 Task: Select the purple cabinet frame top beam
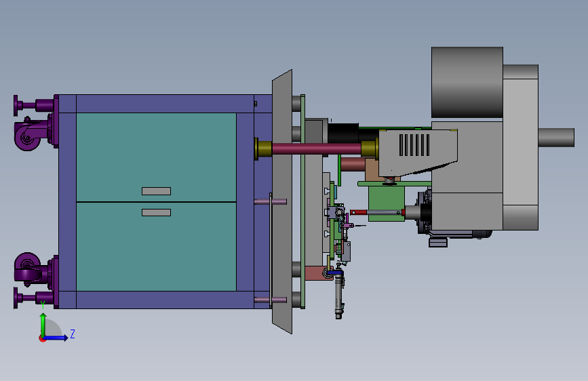click(165, 104)
